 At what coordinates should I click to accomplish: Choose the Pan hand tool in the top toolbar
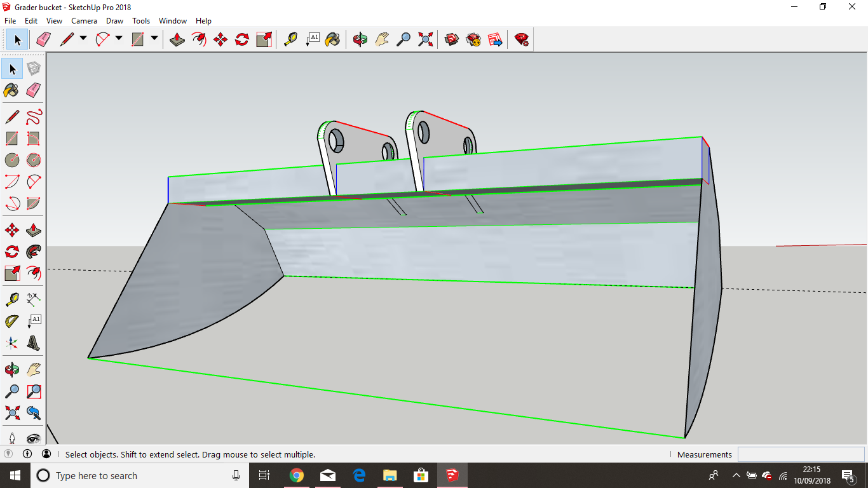click(x=382, y=39)
